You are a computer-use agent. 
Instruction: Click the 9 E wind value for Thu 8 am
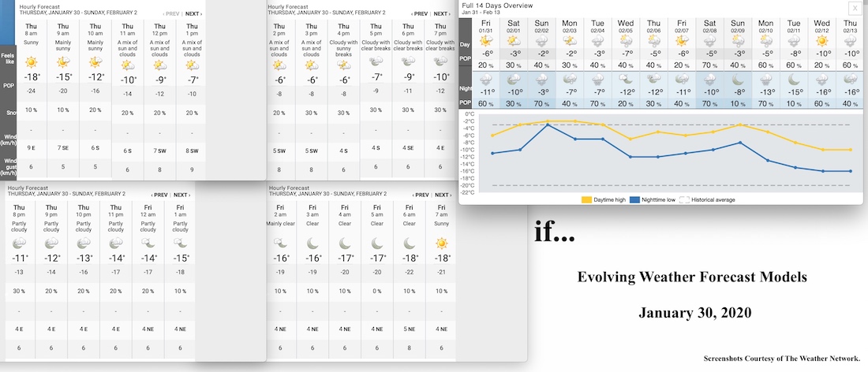31,147
